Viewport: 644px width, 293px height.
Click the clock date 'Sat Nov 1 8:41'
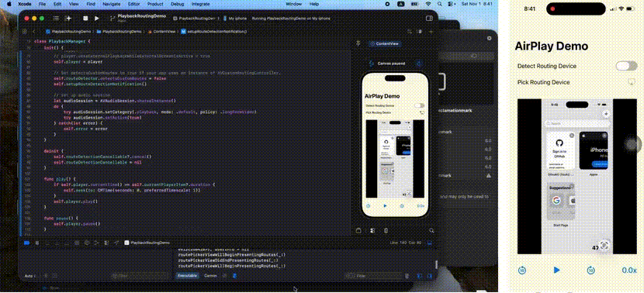tap(476, 4)
